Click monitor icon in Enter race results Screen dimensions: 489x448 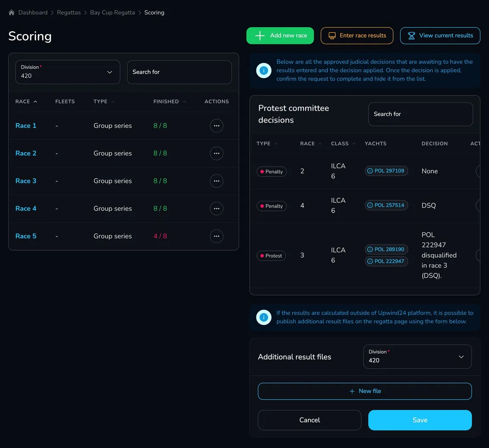332,36
